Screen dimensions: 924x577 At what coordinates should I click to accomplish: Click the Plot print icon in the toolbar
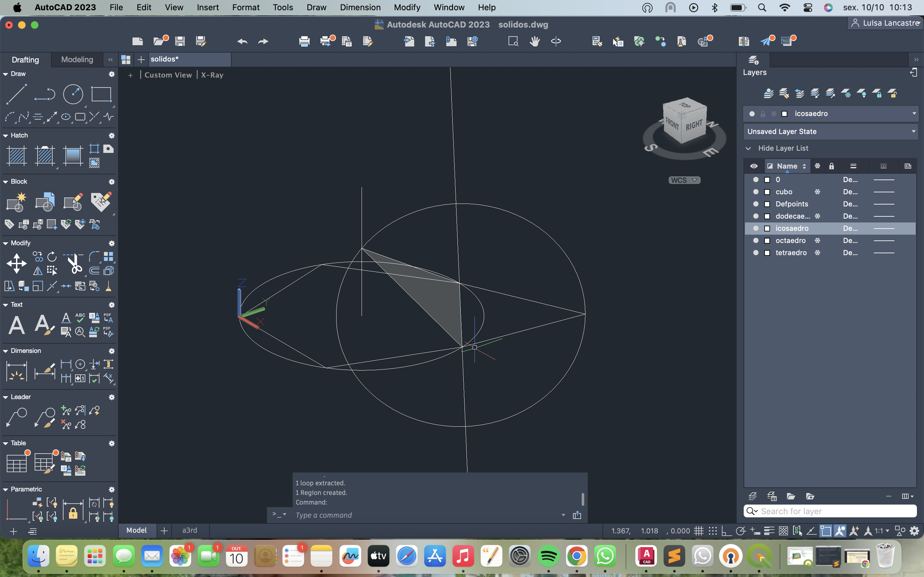click(x=304, y=41)
